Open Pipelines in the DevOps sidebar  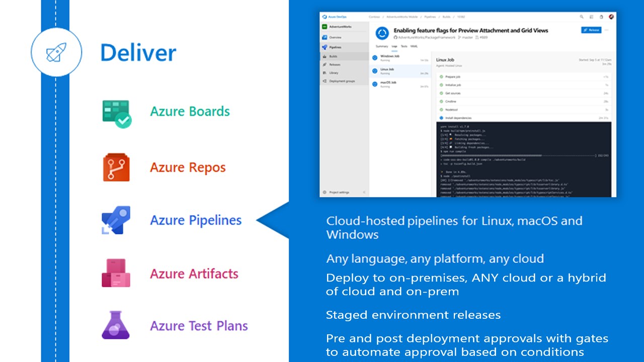pos(344,47)
